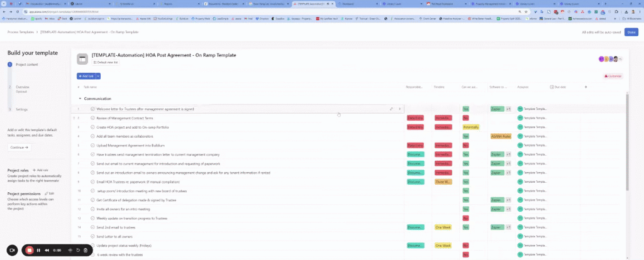Click assignee avatar on Send Letter to all owners row
644x260 pixels.
click(x=520, y=236)
